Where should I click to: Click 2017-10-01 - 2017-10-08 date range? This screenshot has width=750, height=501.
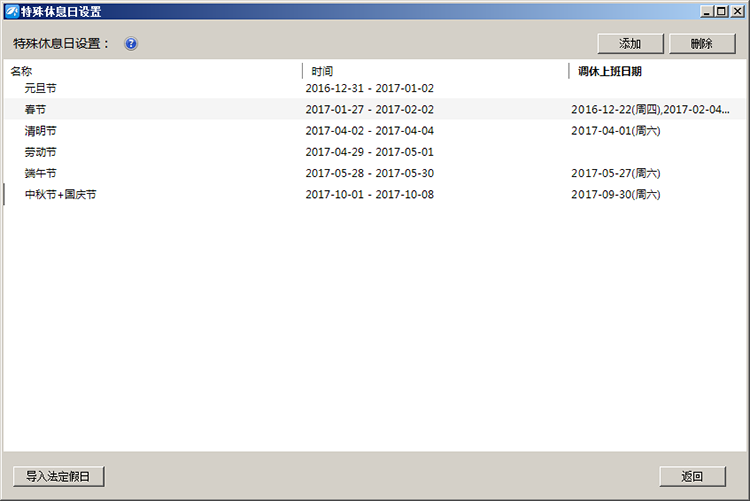(x=370, y=194)
